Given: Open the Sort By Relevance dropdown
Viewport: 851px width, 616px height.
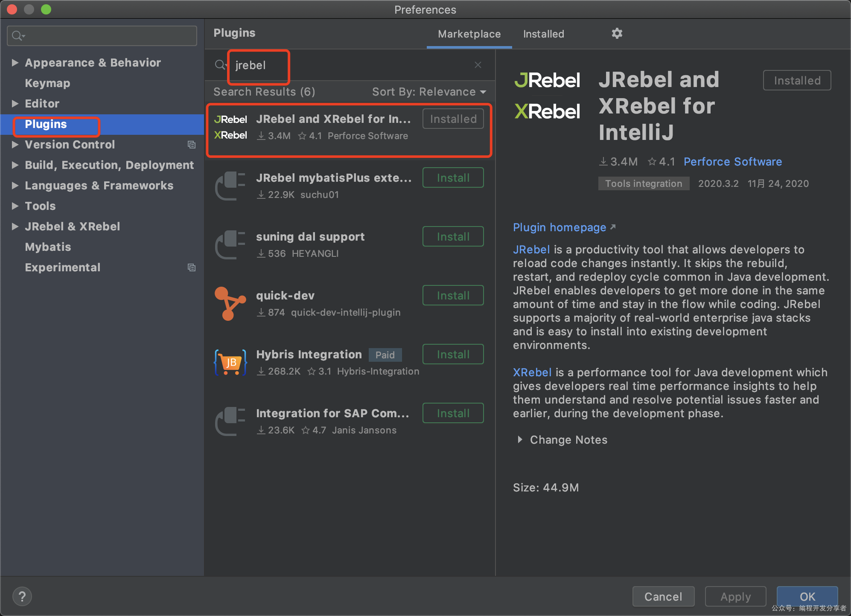Looking at the screenshot, I should click(429, 92).
